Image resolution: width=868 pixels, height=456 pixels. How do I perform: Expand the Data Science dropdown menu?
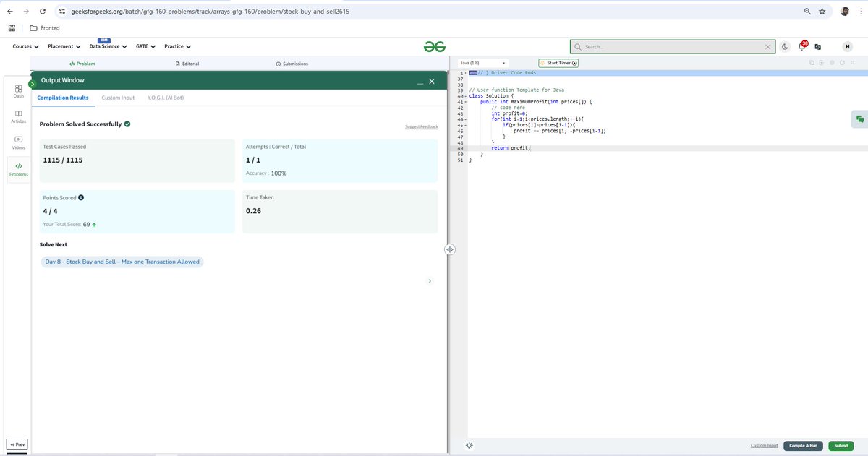[x=108, y=46]
